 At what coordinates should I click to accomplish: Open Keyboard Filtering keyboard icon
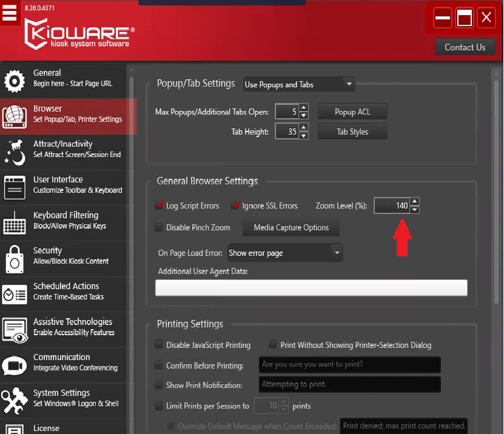tap(15, 222)
